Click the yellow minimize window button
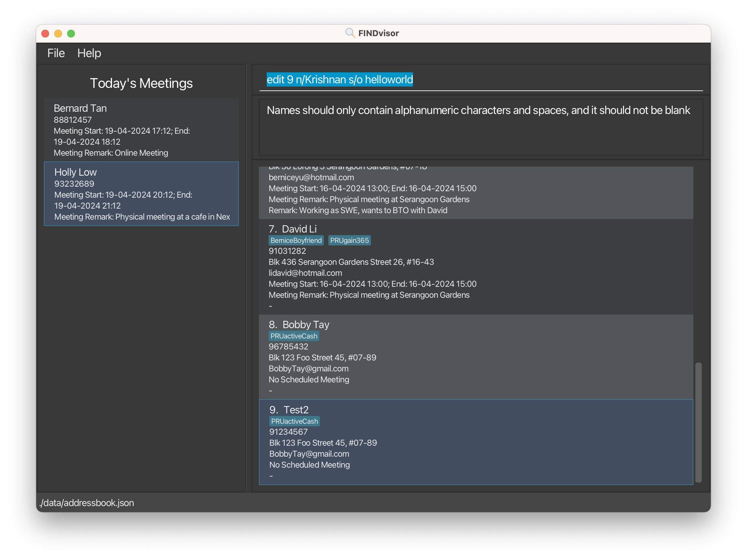 58,34
